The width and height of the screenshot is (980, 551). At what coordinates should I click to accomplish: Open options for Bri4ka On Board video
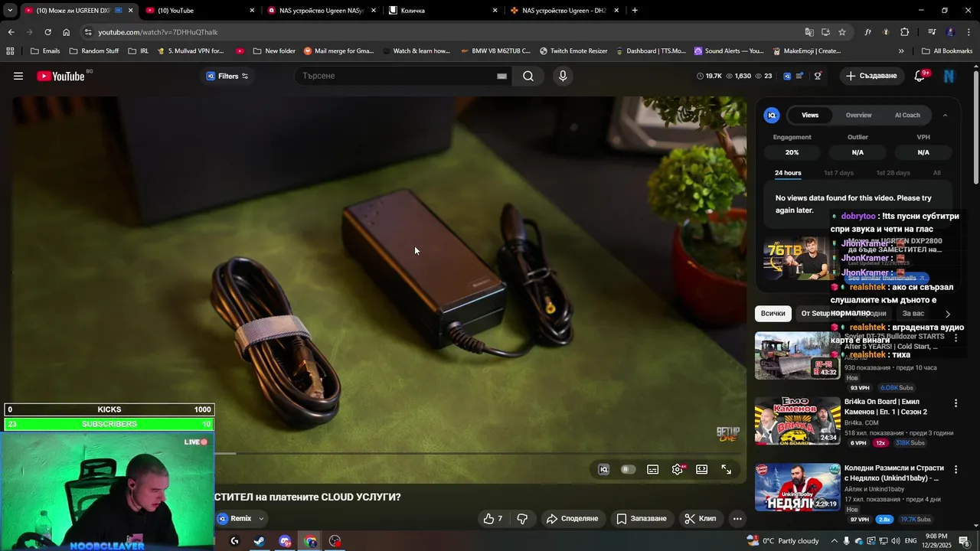pos(955,403)
